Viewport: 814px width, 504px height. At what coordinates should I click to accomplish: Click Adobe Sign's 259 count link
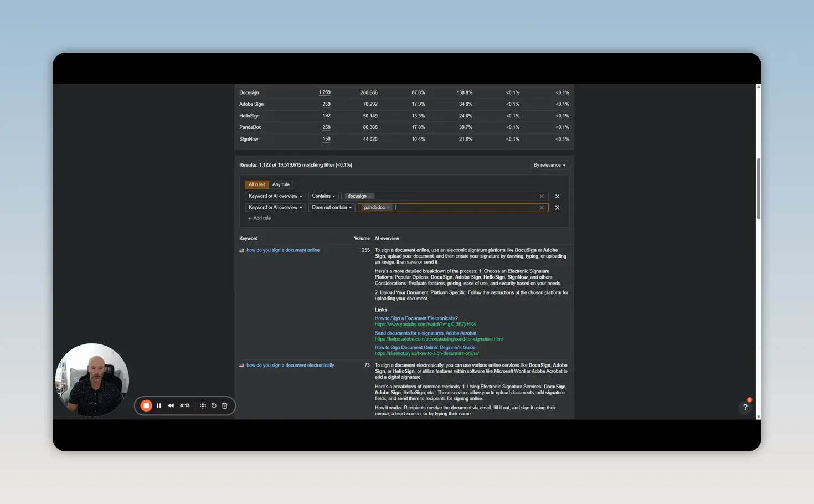coord(327,104)
